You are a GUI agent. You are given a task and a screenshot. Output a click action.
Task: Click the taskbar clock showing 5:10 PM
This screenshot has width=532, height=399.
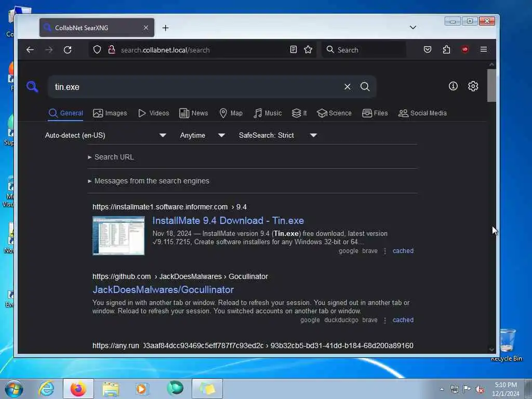(506, 389)
